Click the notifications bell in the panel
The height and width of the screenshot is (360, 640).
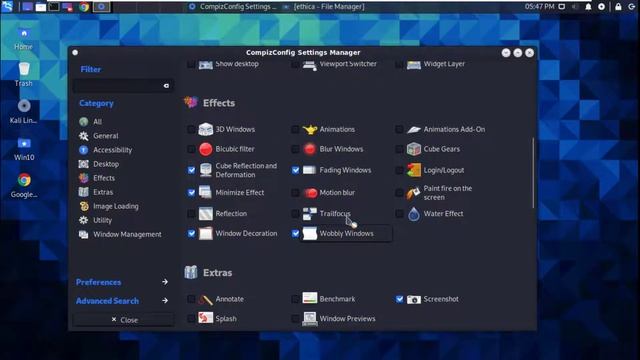click(x=588, y=7)
